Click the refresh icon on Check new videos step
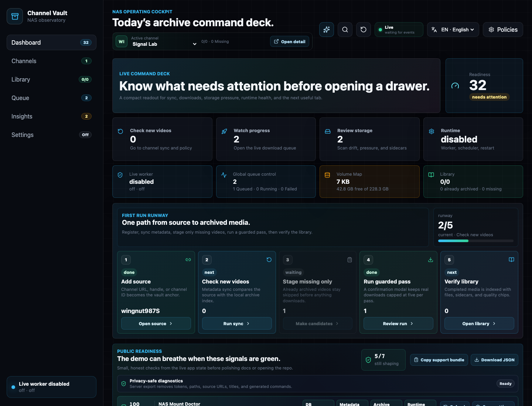 pos(269,260)
